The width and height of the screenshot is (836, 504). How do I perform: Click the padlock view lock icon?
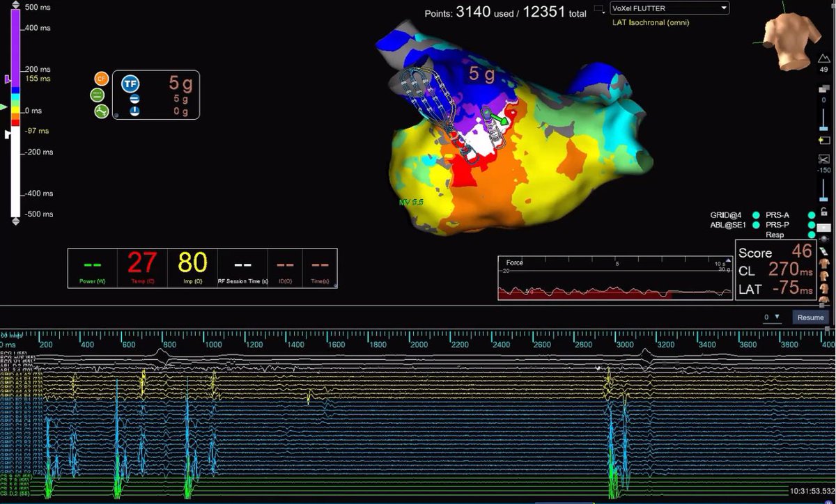pos(824,212)
